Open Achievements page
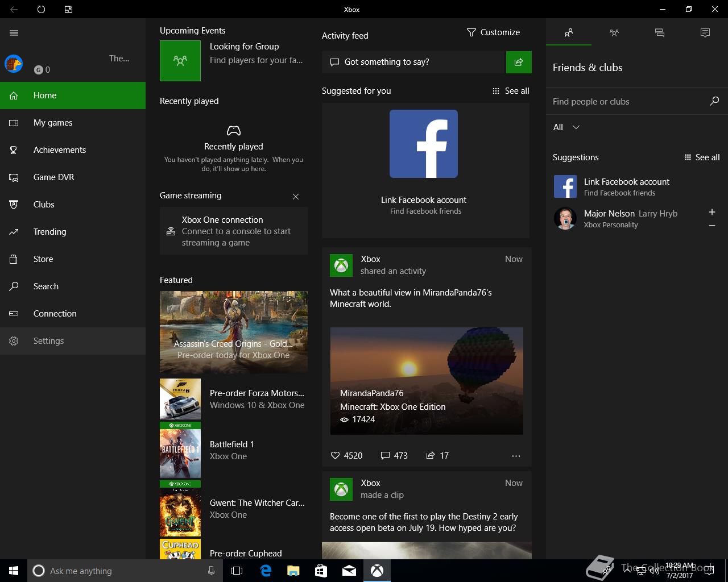This screenshot has height=582, width=728. click(x=73, y=150)
